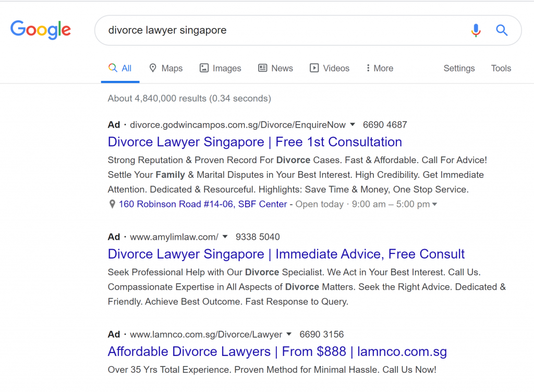Image resolution: width=534 pixels, height=392 pixels.
Task: Click phone number 9338 5040
Action: coord(258,237)
